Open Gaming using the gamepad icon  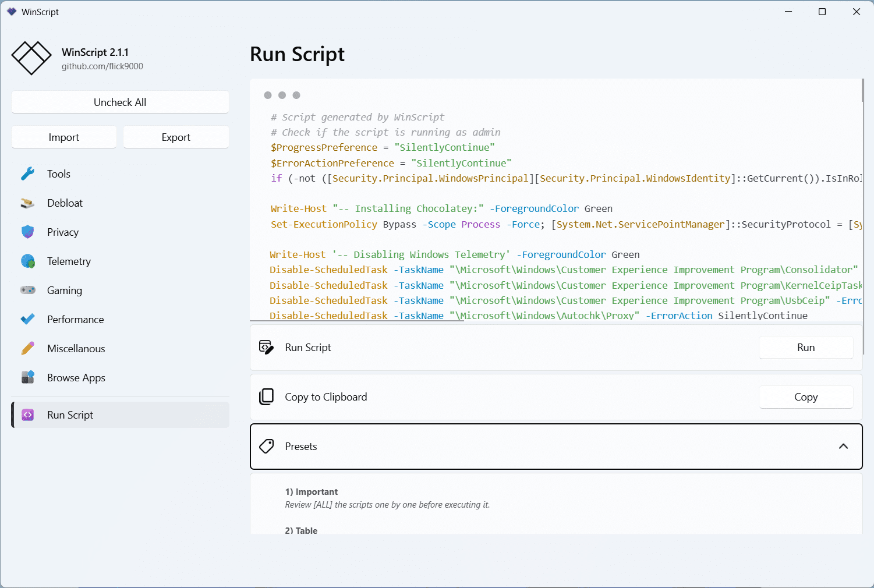pyautogui.click(x=27, y=290)
